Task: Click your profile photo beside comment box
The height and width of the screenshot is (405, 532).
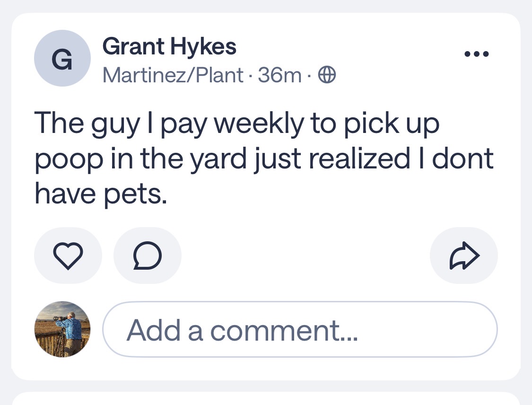Action: [62, 329]
